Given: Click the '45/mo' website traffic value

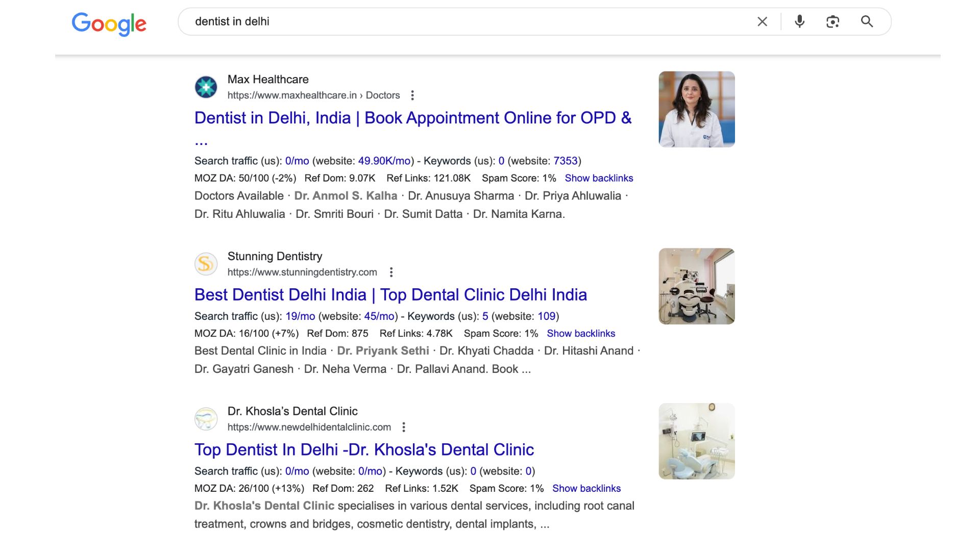Looking at the screenshot, I should (x=379, y=316).
